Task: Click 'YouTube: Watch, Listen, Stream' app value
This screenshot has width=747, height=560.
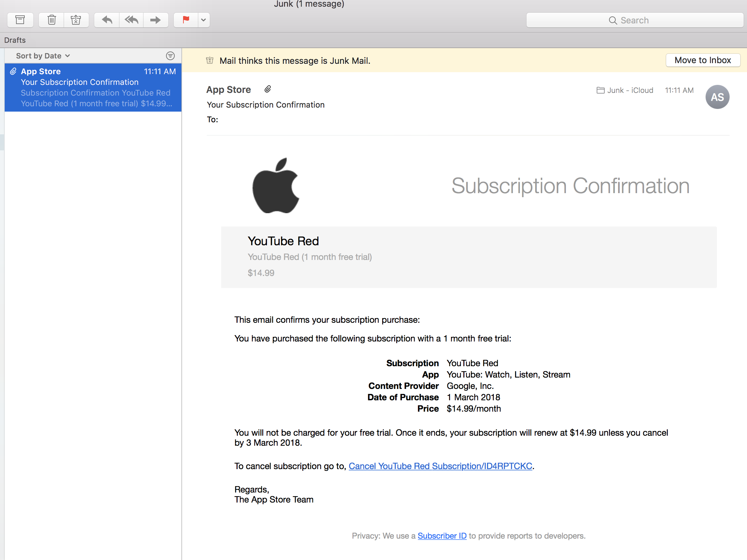Action: coord(508,375)
